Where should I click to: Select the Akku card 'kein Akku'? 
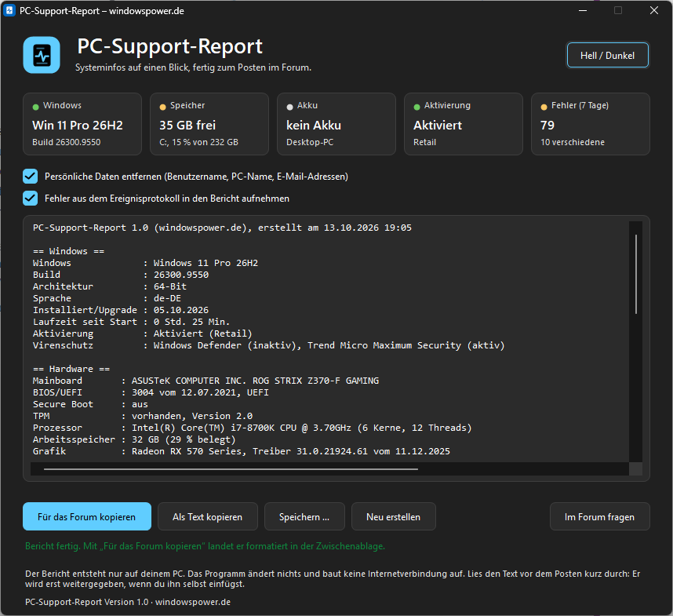336,124
